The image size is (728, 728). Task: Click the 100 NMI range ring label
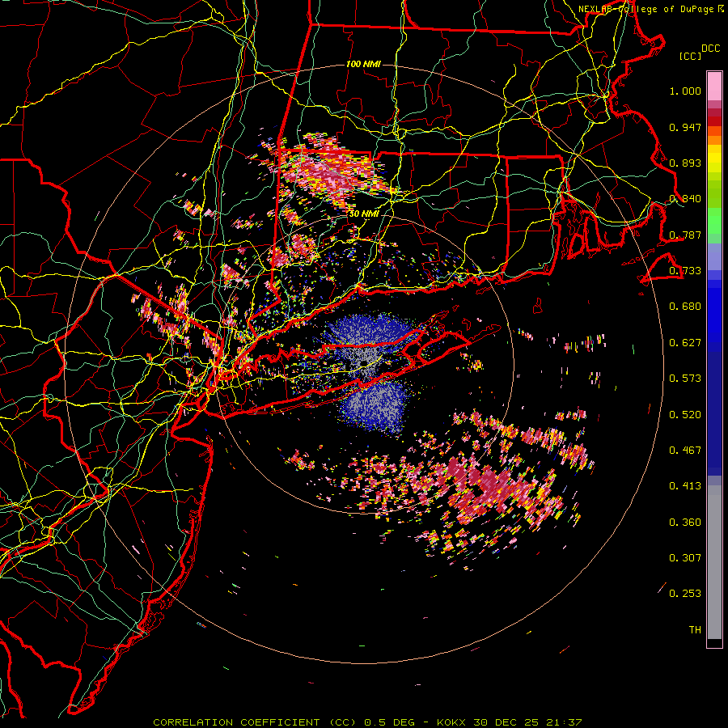[x=363, y=64]
